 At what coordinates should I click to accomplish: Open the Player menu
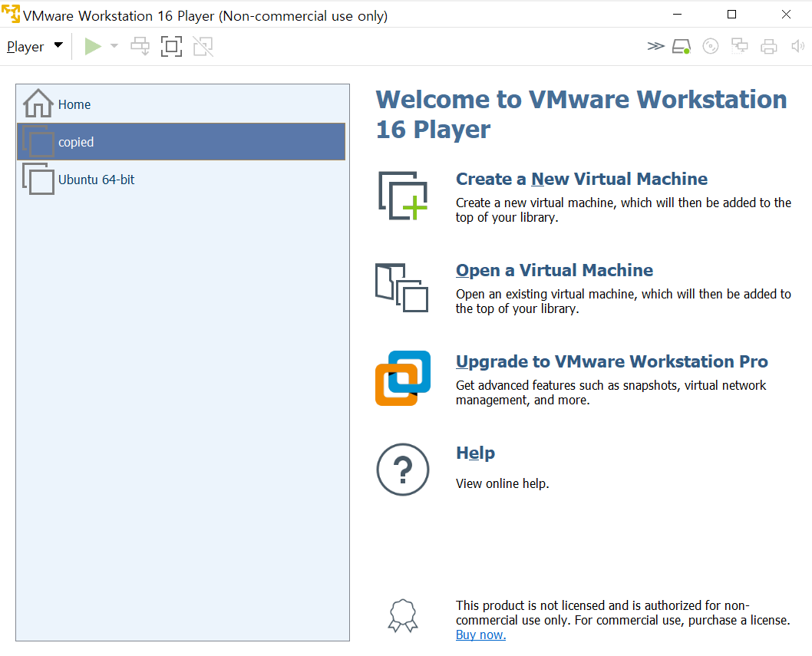35,47
